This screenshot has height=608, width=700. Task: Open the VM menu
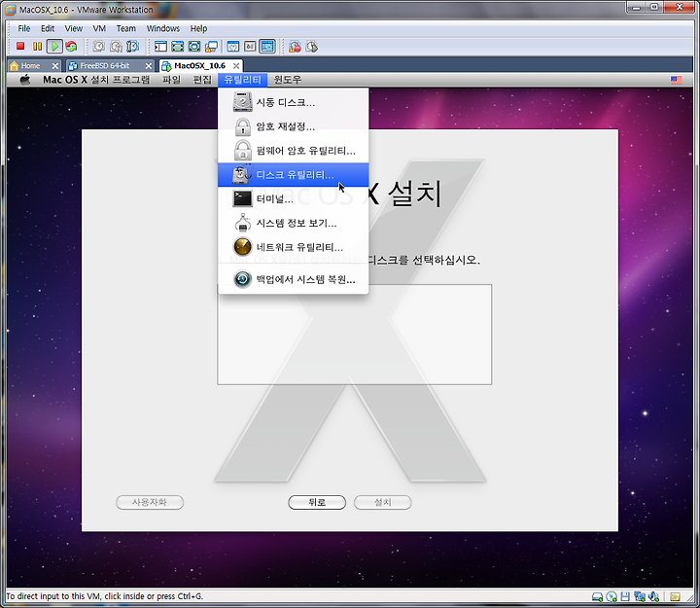(99, 28)
